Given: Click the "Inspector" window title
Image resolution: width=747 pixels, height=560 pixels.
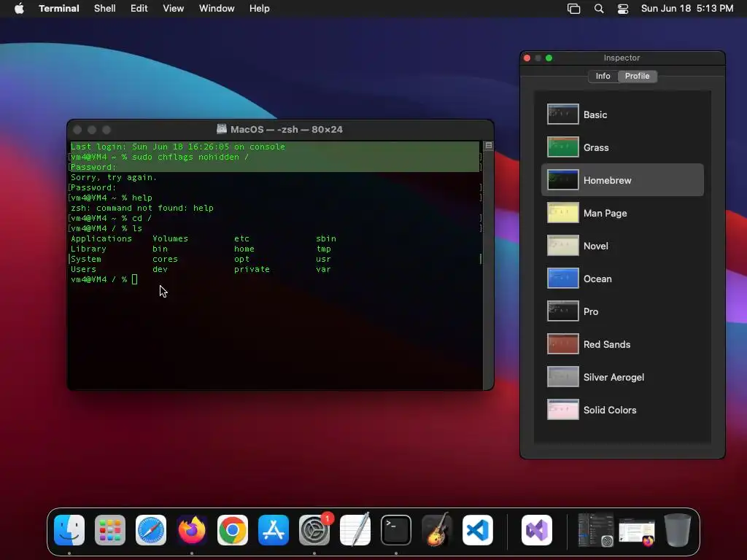Looking at the screenshot, I should click(x=622, y=58).
